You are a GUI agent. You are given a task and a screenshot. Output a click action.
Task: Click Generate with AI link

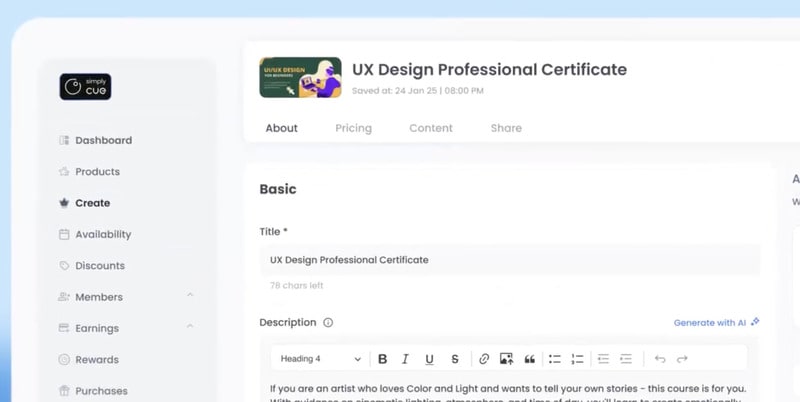(x=716, y=322)
